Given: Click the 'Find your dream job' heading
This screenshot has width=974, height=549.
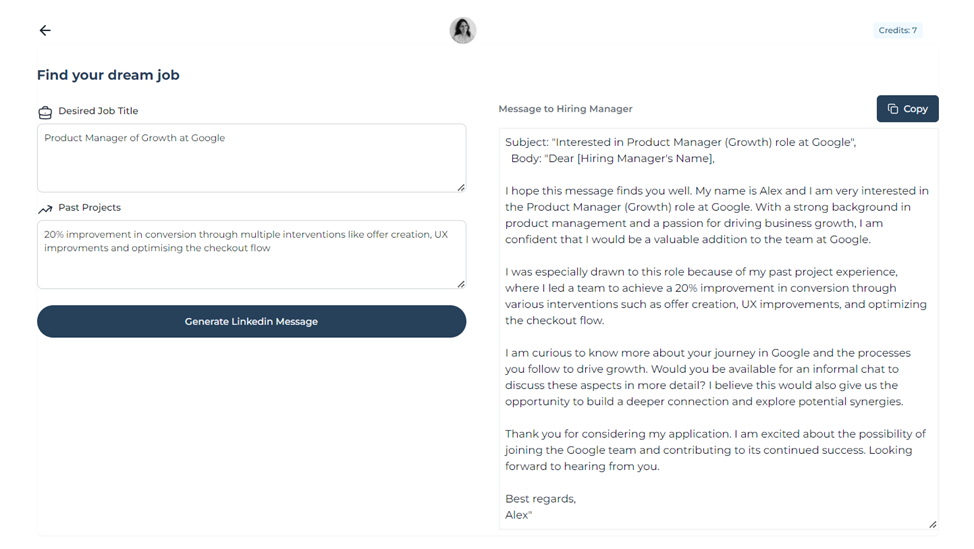Looking at the screenshot, I should coord(108,75).
